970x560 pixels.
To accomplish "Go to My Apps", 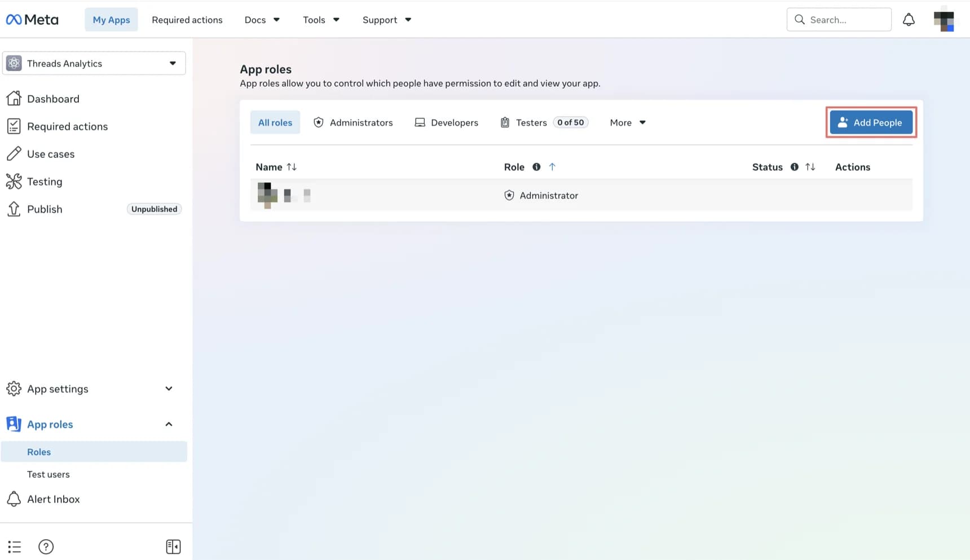I will click(x=111, y=20).
